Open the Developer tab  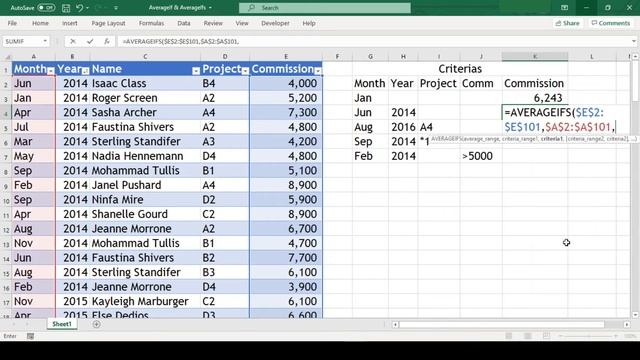click(276, 23)
